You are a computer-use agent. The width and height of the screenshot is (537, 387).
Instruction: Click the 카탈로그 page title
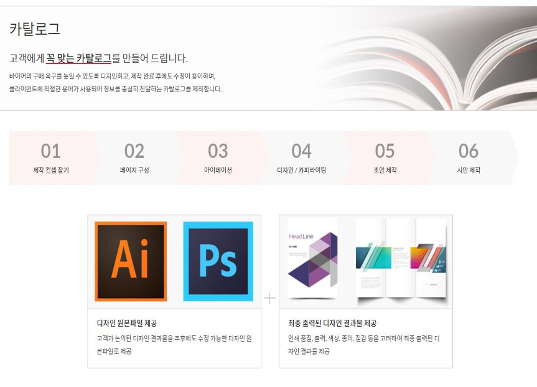35,29
